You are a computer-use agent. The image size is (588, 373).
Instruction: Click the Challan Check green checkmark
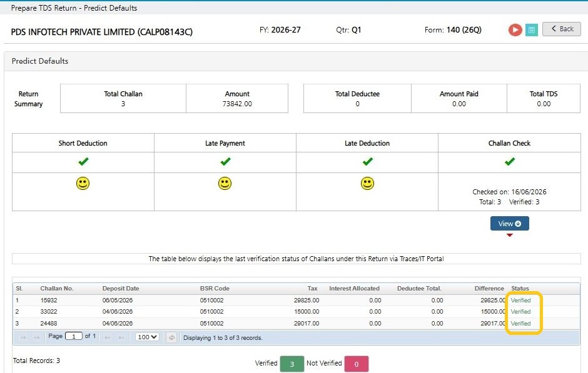point(510,161)
